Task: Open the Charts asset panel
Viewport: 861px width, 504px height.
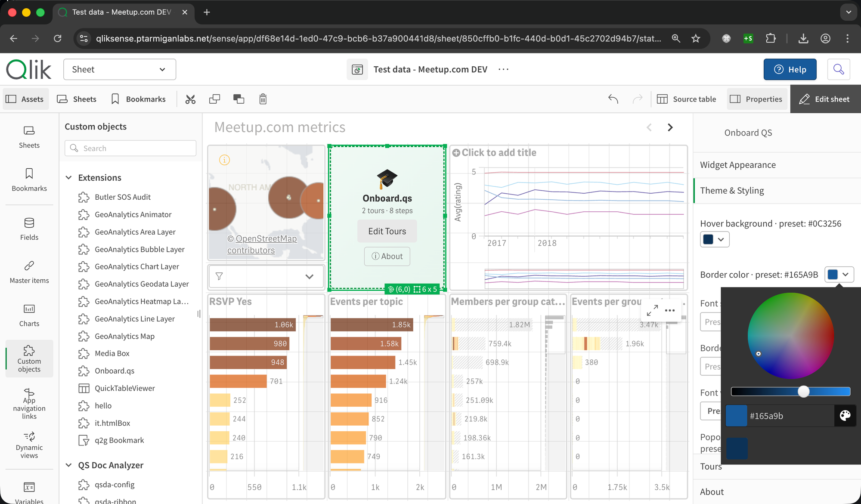Action: click(29, 315)
